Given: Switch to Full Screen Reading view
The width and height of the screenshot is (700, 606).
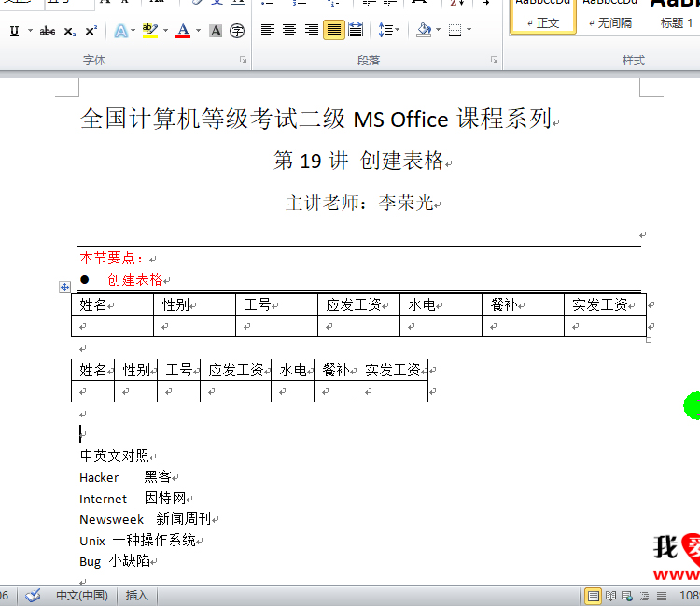Looking at the screenshot, I should point(610,596).
